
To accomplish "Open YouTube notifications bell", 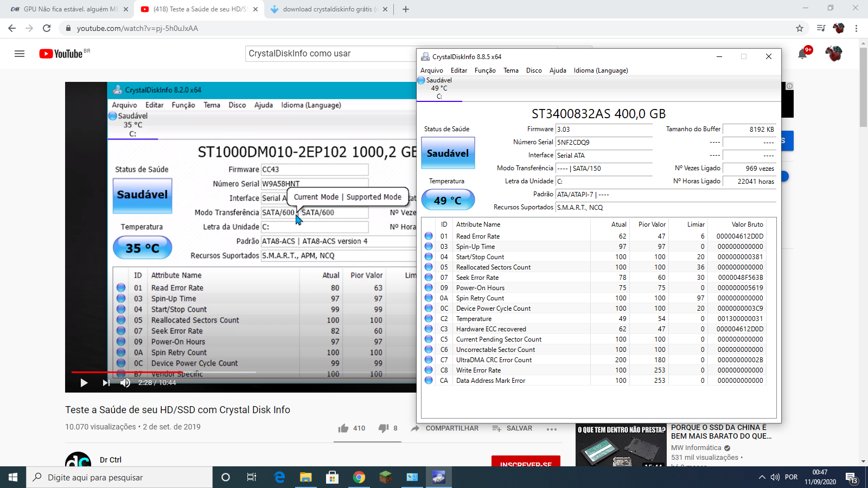I will (x=802, y=54).
